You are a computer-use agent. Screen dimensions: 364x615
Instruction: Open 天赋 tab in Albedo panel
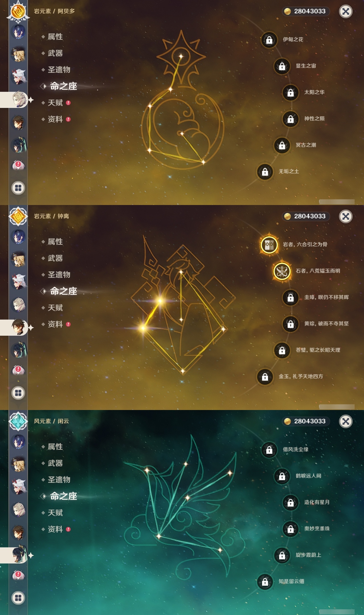pyautogui.click(x=55, y=103)
